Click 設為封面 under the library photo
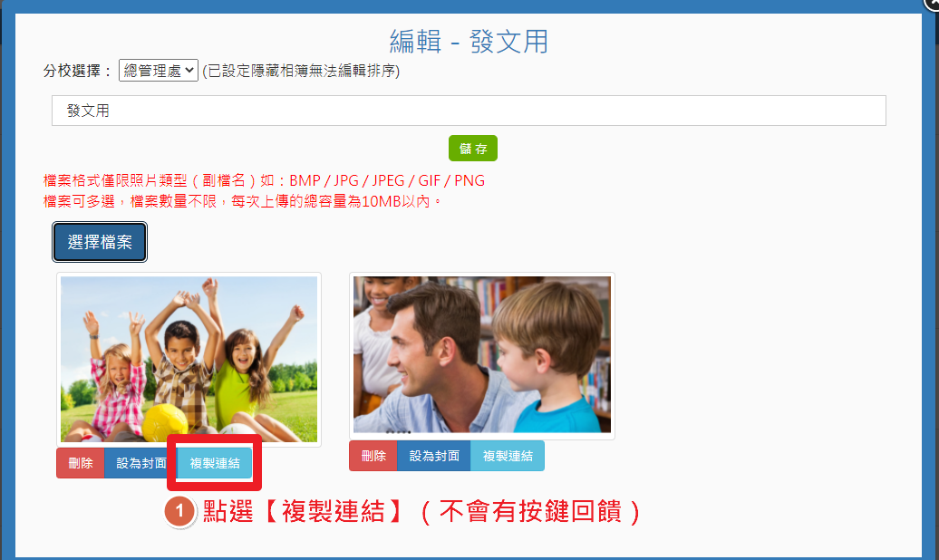 click(434, 456)
